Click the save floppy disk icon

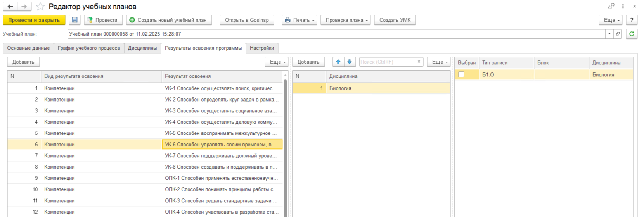pos(75,20)
